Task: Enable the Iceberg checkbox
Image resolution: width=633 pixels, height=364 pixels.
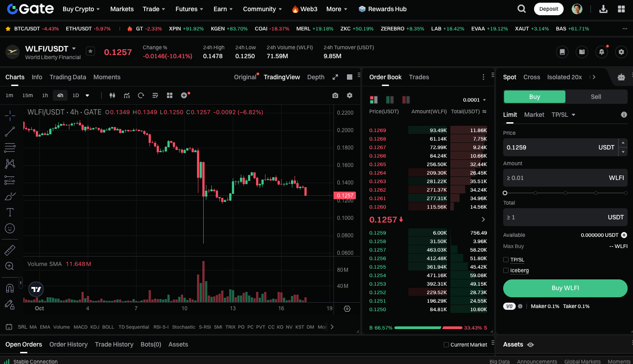Action: click(x=506, y=270)
